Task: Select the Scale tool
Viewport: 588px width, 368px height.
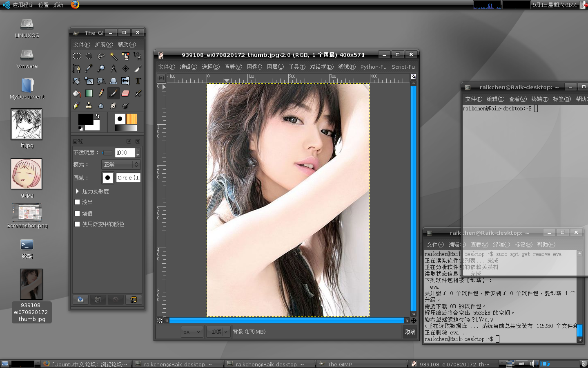Action: click(x=89, y=81)
